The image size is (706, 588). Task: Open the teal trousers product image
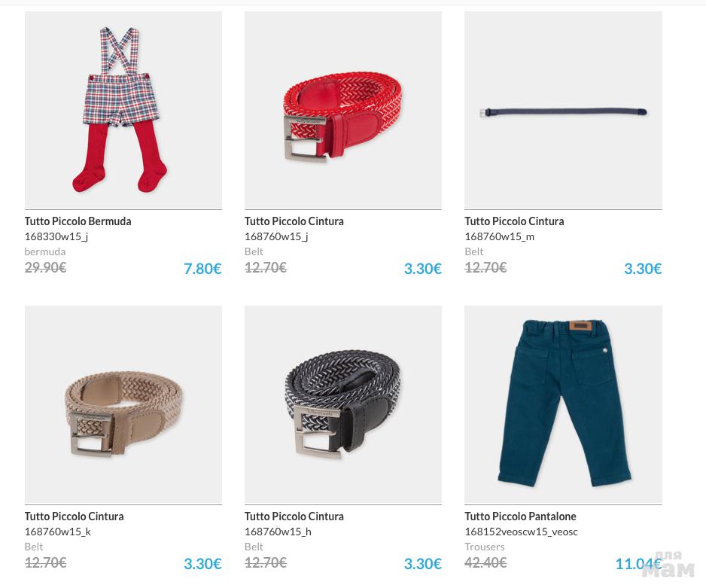[563, 405]
